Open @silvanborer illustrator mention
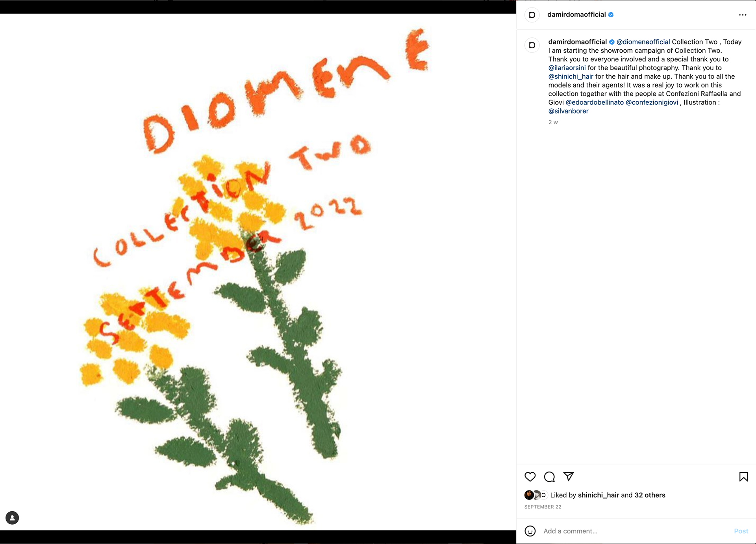 [568, 111]
